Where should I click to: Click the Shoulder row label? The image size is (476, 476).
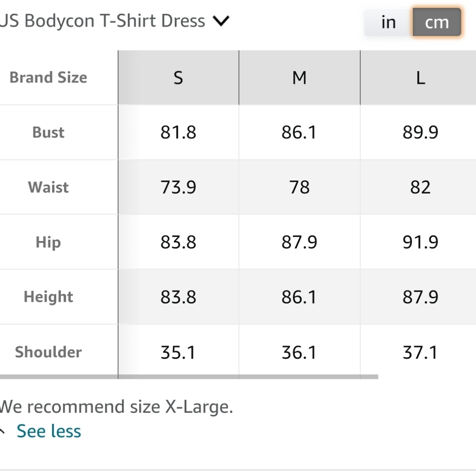48,352
